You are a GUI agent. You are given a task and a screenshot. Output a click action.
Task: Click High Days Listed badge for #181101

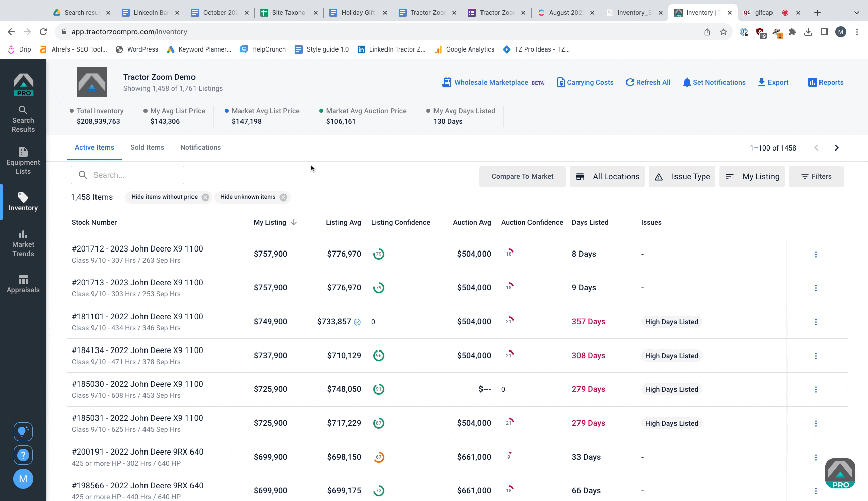coord(671,322)
